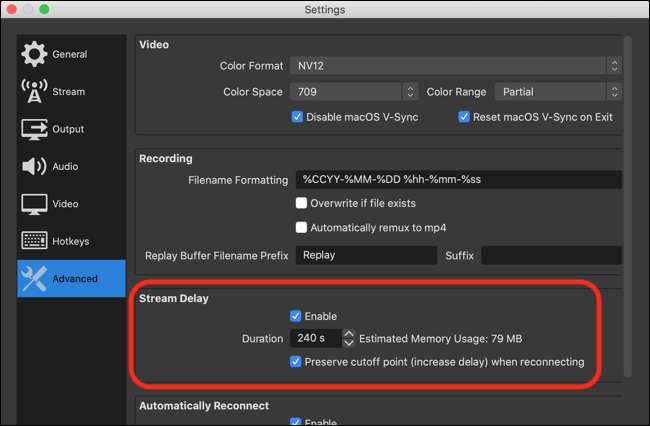Toggle Disable macOS V-Sync checkbox
This screenshot has height=426, width=650.
pyautogui.click(x=297, y=117)
